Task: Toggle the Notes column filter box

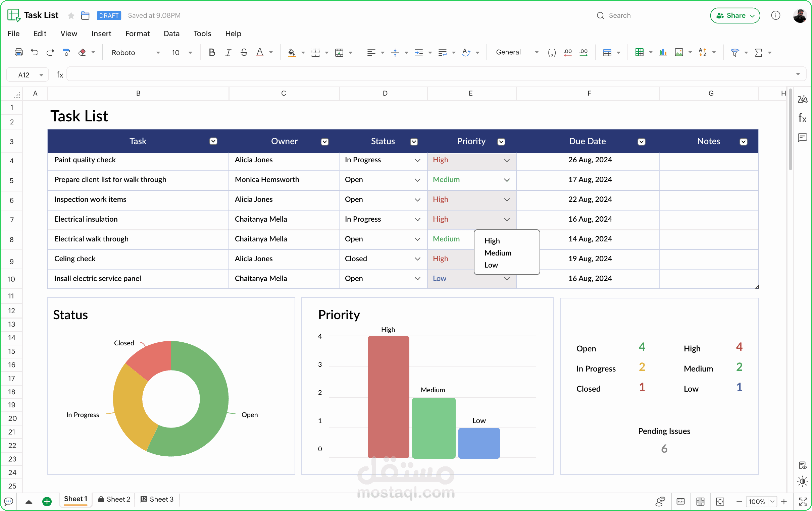Action: click(743, 141)
